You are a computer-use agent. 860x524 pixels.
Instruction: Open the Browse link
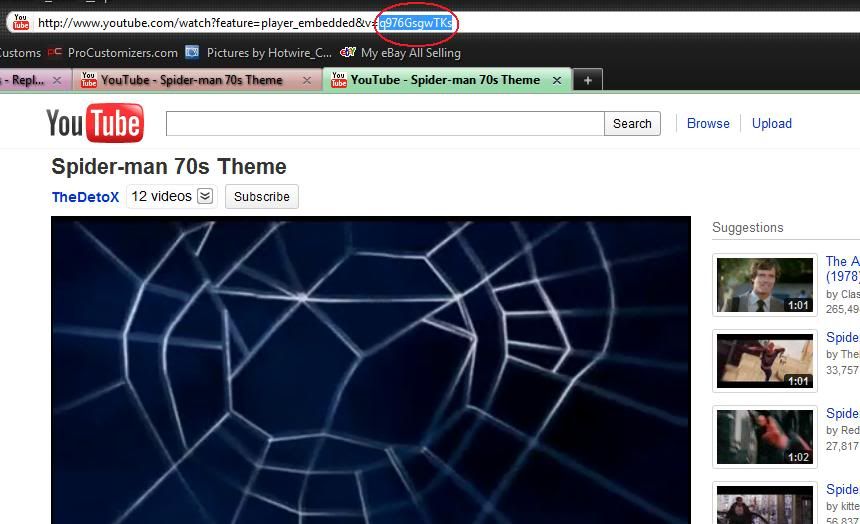click(x=708, y=123)
